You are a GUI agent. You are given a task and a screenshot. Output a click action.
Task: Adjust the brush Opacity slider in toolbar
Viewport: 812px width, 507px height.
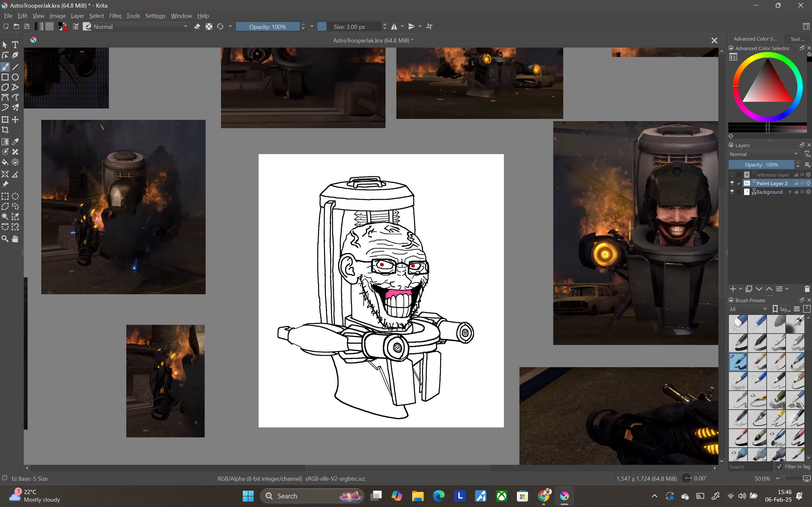point(267,27)
